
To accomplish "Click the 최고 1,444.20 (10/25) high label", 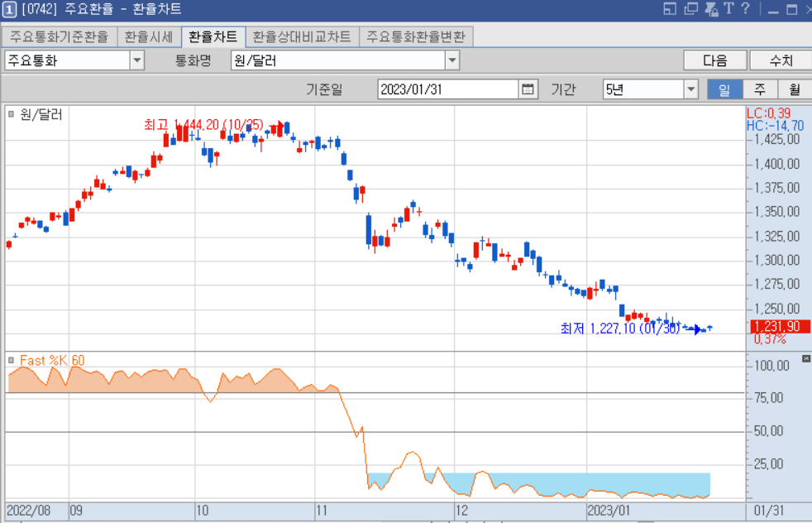I will (x=203, y=124).
